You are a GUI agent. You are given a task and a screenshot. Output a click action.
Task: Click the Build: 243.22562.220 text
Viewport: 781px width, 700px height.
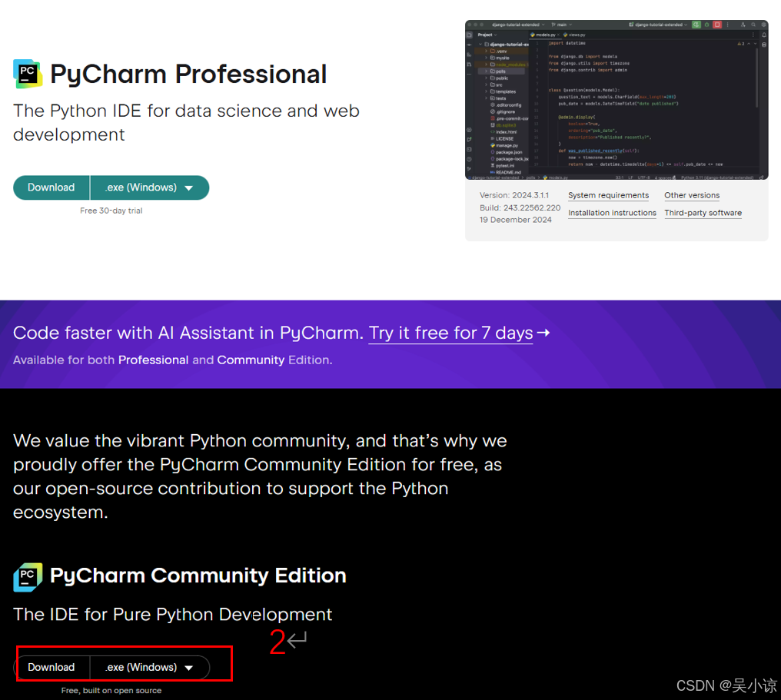pyautogui.click(x=520, y=207)
